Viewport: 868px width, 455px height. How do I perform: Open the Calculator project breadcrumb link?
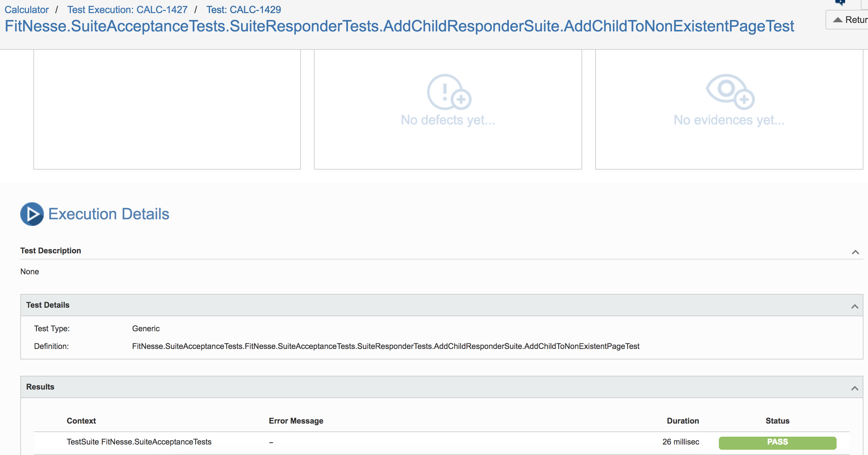coord(26,9)
